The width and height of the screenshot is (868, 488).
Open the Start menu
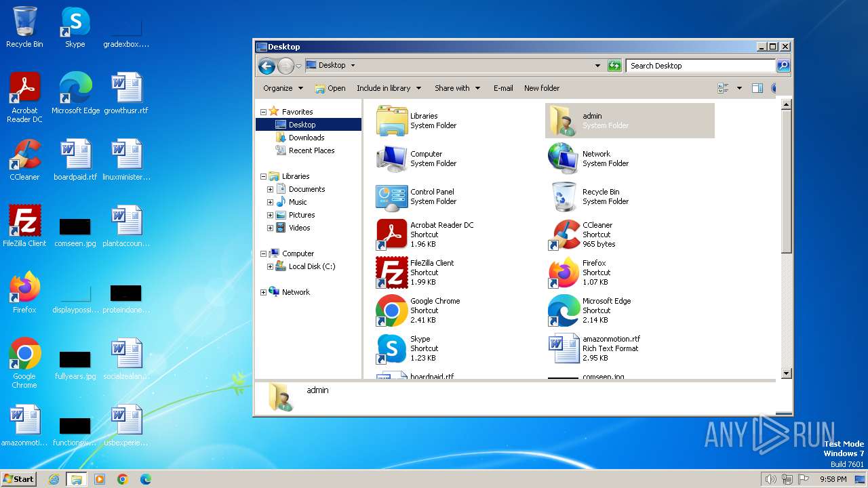[18, 479]
